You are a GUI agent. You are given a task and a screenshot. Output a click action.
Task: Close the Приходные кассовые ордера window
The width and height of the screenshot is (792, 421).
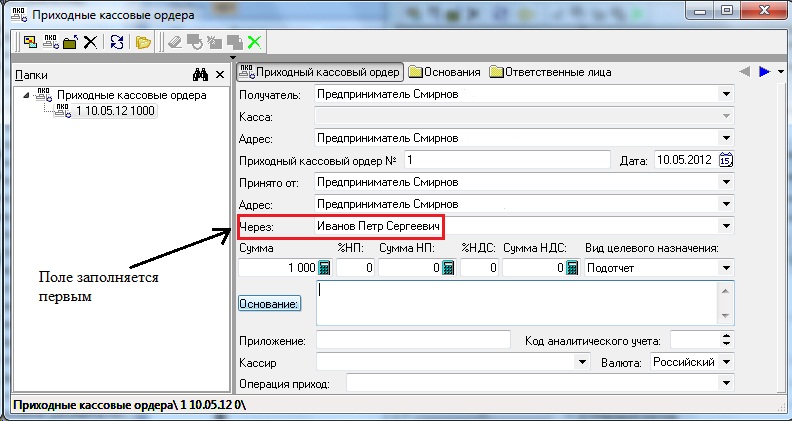point(766,10)
